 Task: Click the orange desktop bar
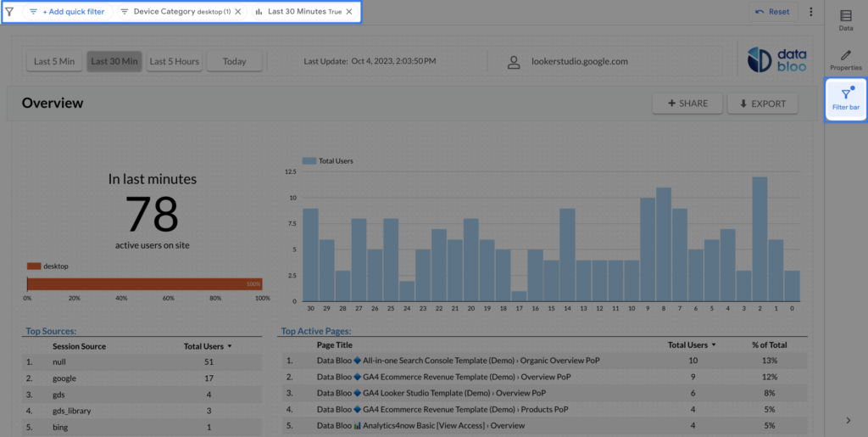(x=144, y=283)
